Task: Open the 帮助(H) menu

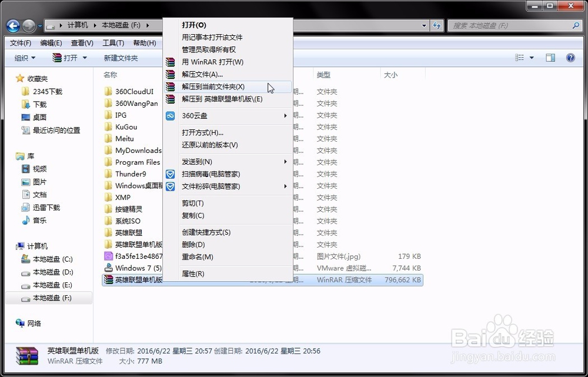Action: (x=145, y=43)
